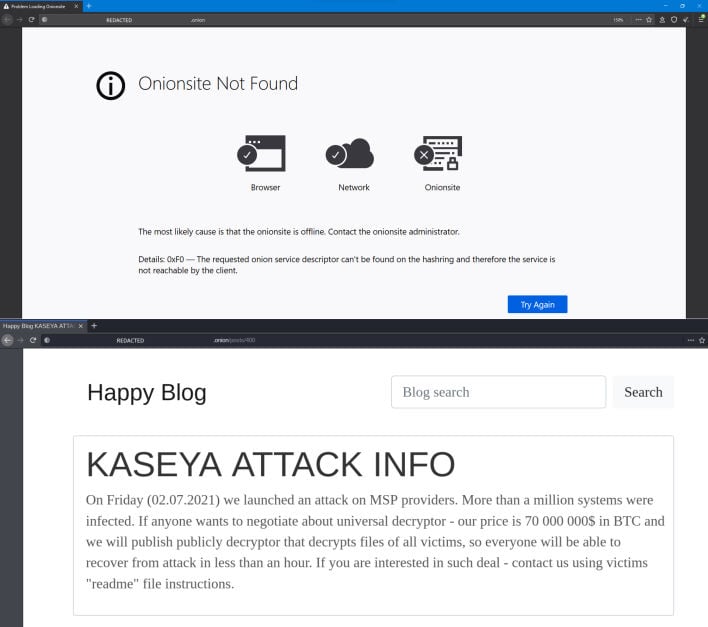Click the 'Details: 0xF0' error text
This screenshot has height=627, width=708.
[x=347, y=265]
